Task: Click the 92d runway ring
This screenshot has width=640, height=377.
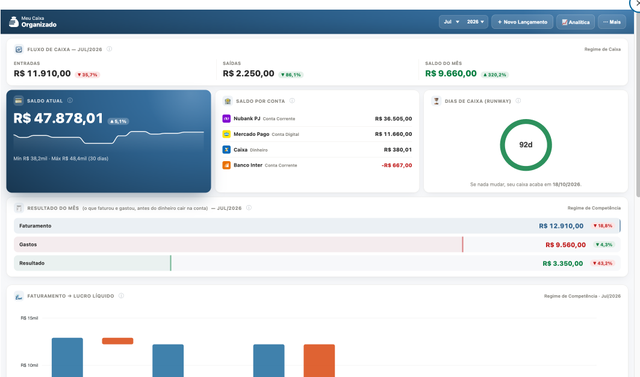Action: 526,145
